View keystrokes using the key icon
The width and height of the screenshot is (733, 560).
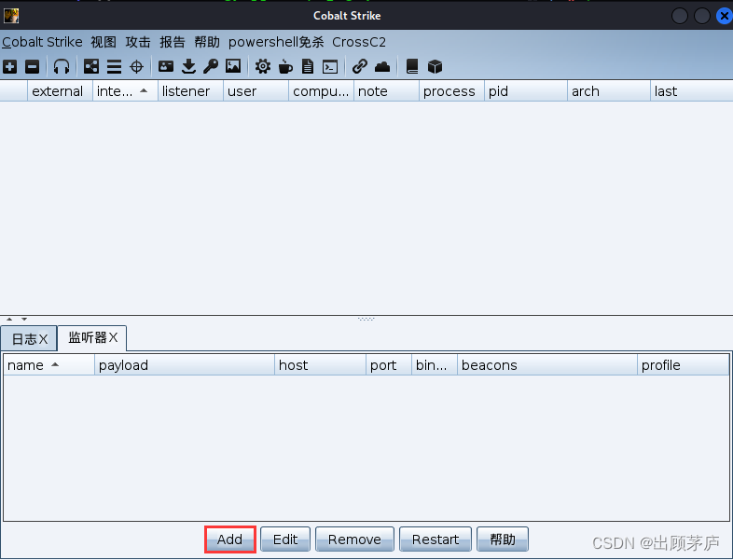[x=211, y=67]
